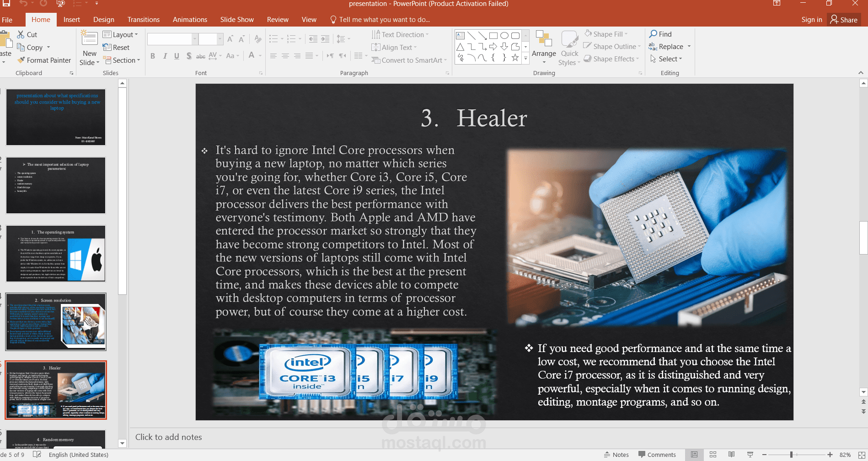Viewport: 868px width, 461px height.
Task: Start Slide Show from status bar icon
Action: (x=750, y=455)
